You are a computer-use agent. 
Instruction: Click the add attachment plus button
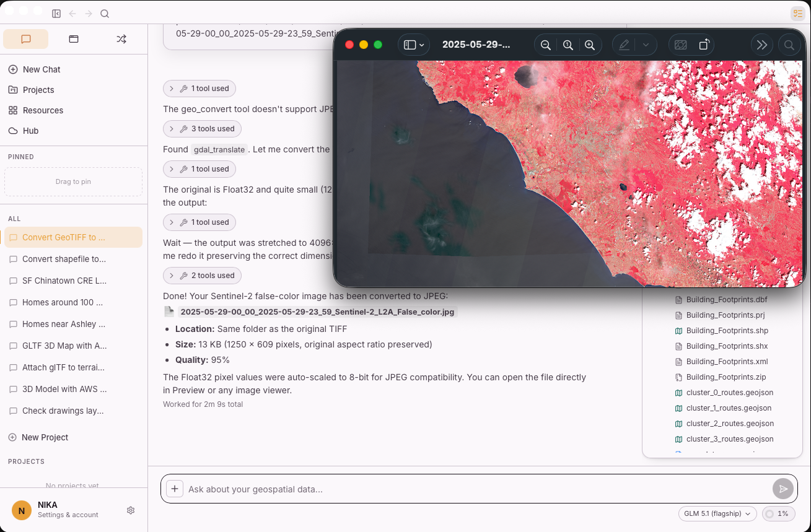tap(175, 489)
